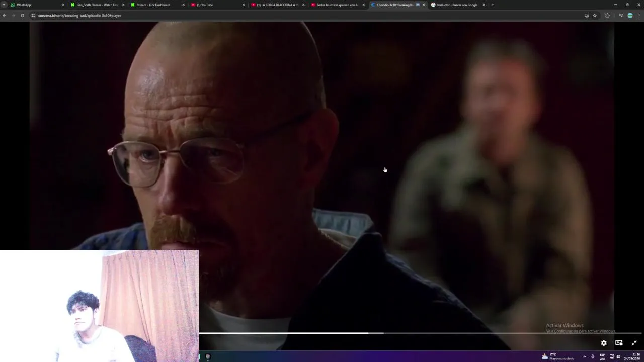Close the traductor Google tab
Image resolution: width=644 pixels, height=362 pixels.
click(x=484, y=5)
